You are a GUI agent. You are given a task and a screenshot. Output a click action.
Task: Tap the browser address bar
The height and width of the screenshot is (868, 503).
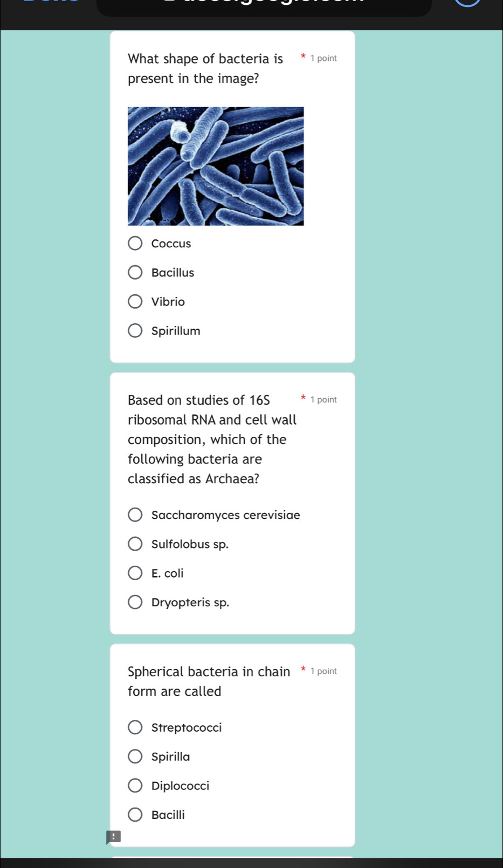pos(264,5)
